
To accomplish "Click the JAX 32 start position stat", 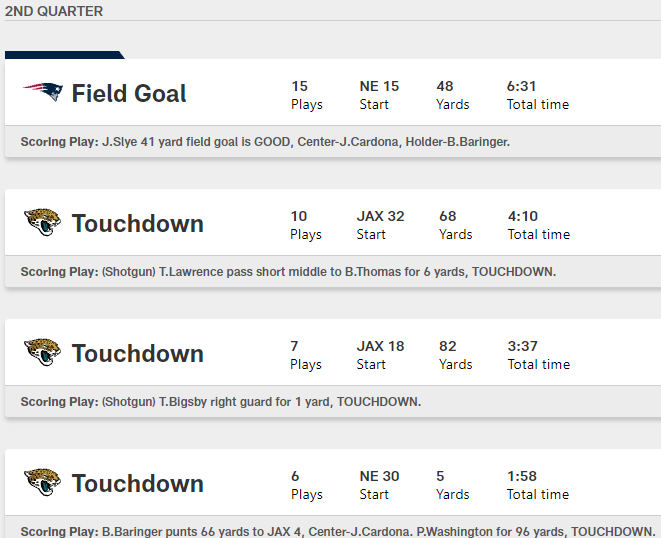I will pos(380,224).
